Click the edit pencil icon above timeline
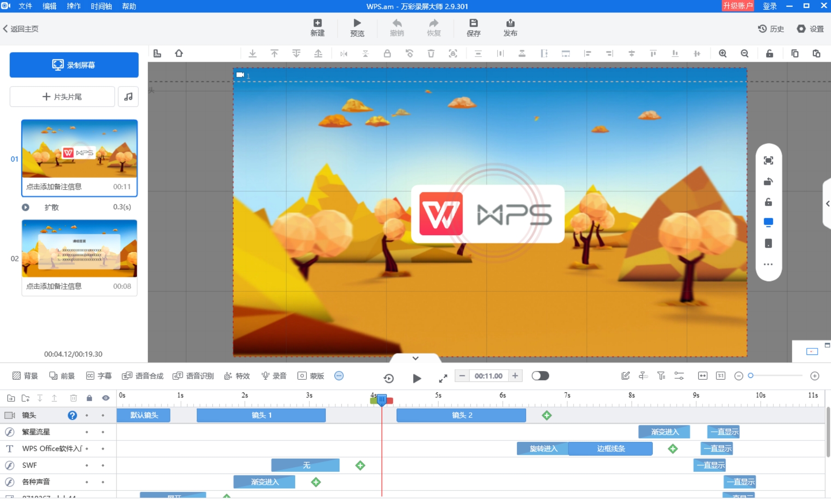The height and width of the screenshot is (504, 831). coord(625,376)
